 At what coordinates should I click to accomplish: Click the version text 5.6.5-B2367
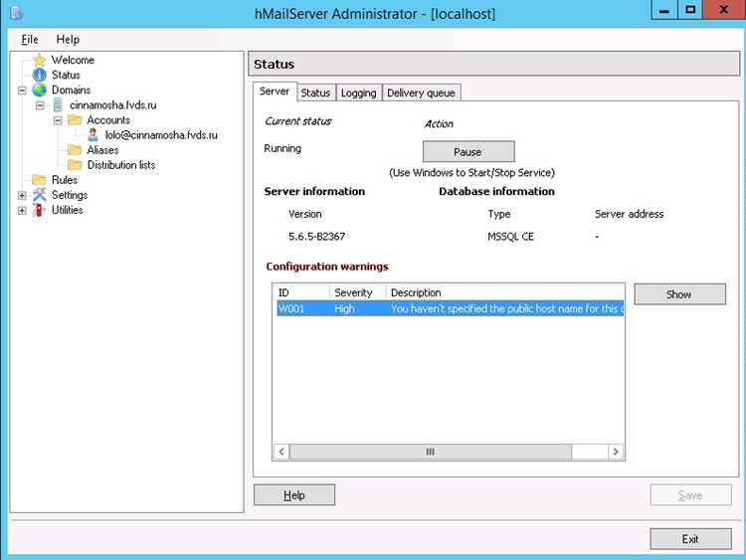pos(317,237)
